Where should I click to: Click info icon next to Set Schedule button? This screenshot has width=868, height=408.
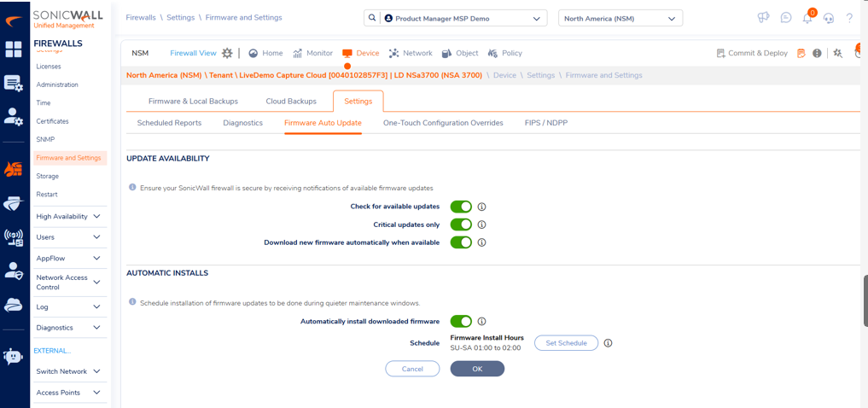[608, 343]
